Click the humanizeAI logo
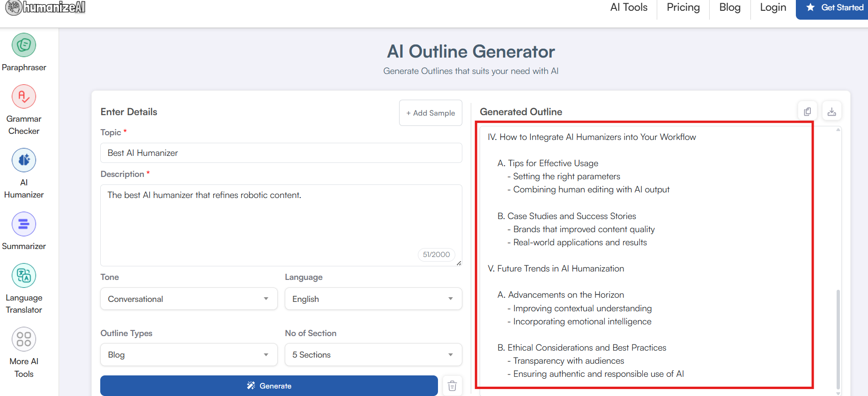This screenshot has width=868, height=396. (45, 7)
